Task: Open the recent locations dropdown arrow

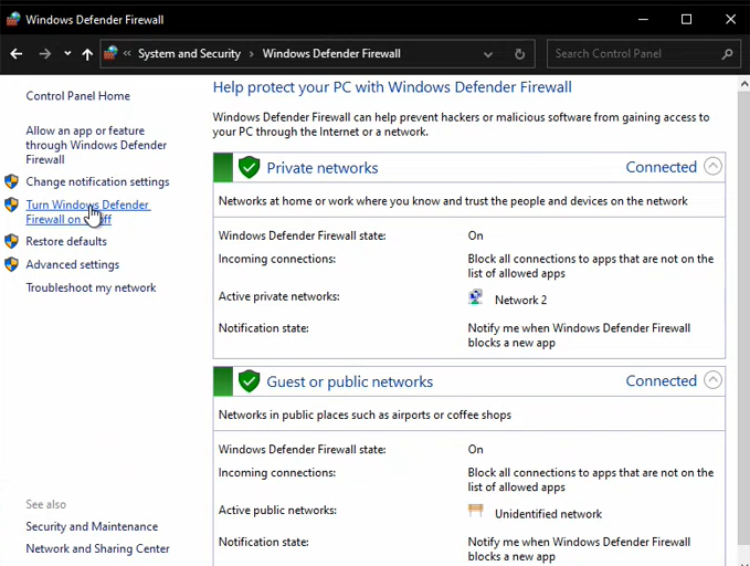Action: pyautogui.click(x=67, y=54)
